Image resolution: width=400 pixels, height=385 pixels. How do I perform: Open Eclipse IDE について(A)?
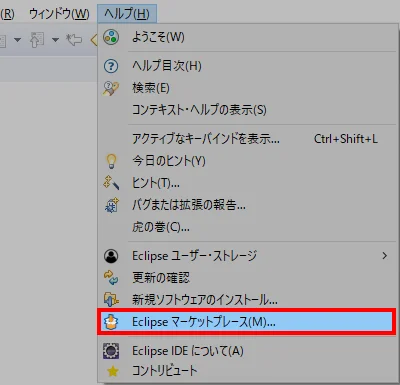tap(247, 351)
